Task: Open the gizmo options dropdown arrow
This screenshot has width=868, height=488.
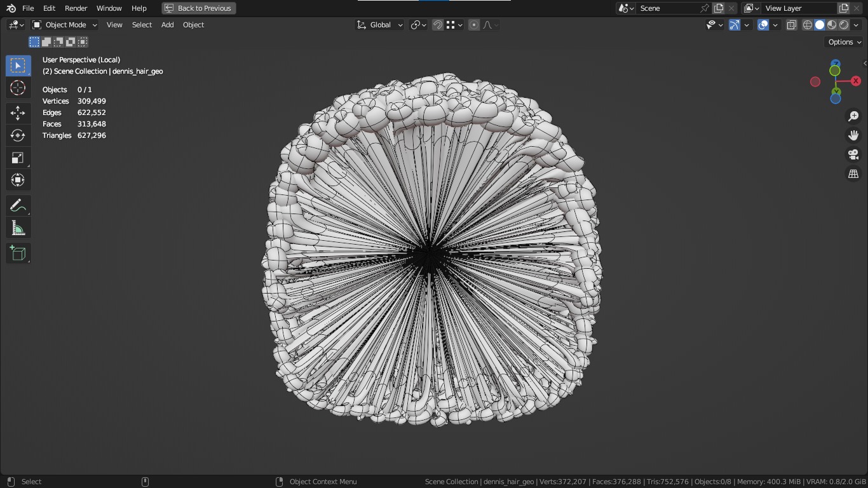Action: pyautogui.click(x=747, y=25)
